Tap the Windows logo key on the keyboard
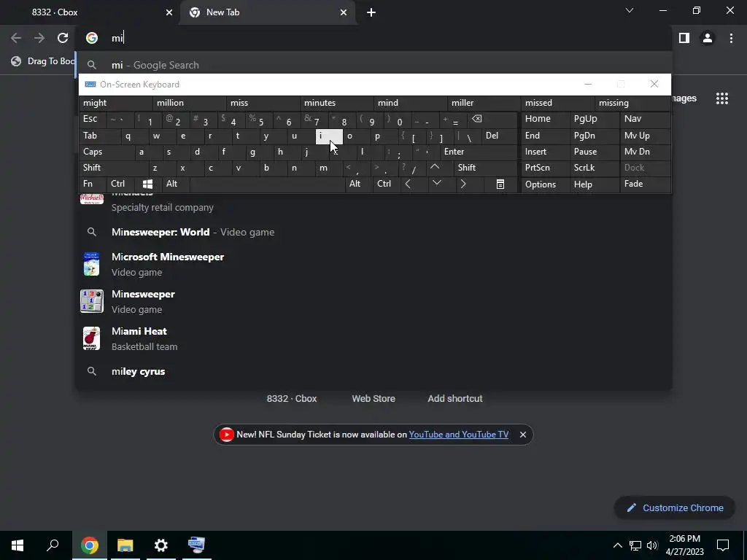The width and height of the screenshot is (747, 560). click(x=147, y=184)
